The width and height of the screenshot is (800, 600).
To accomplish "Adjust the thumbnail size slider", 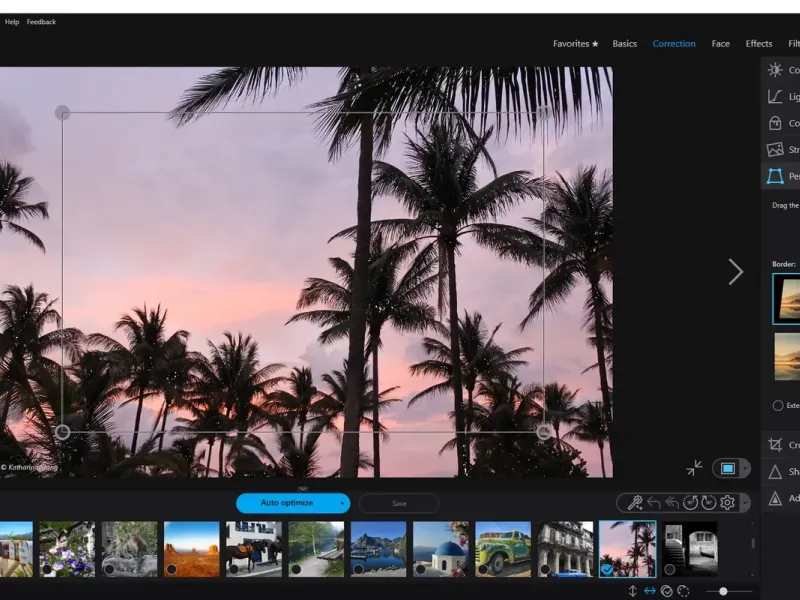I will point(723,591).
